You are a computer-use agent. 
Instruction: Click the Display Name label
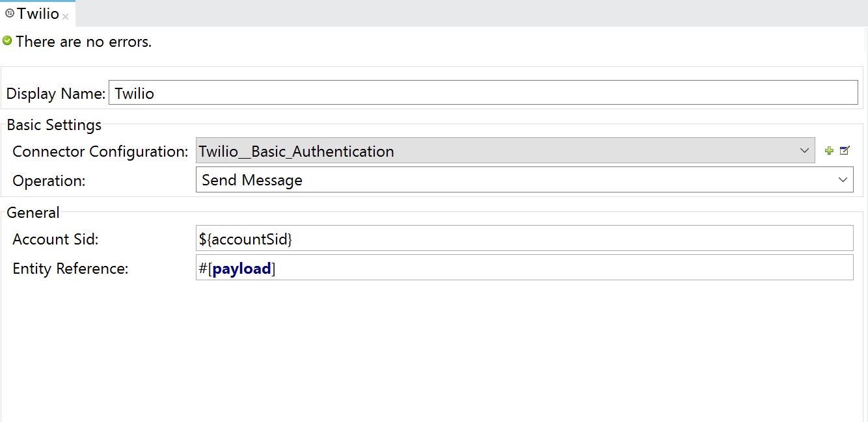[55, 94]
